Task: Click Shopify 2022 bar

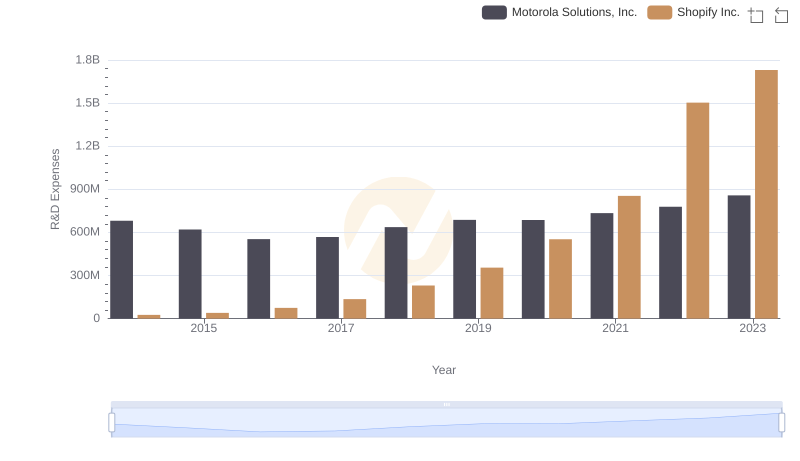Action: (697, 211)
